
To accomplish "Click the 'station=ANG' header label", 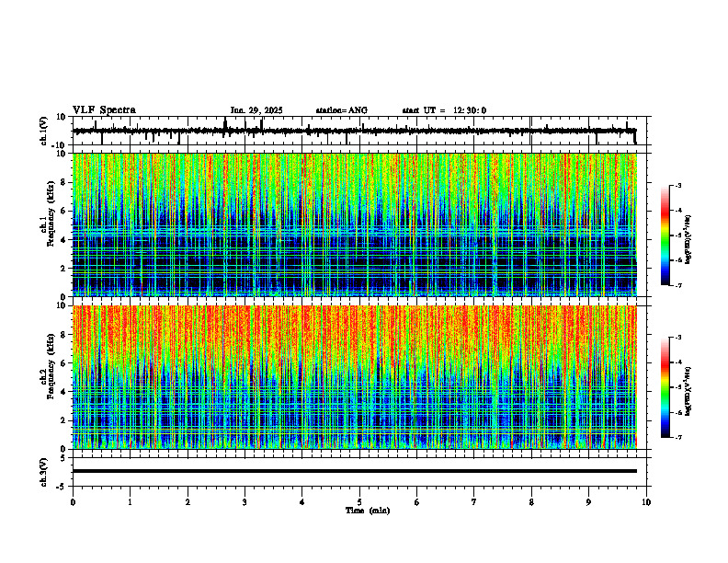I will point(341,110).
